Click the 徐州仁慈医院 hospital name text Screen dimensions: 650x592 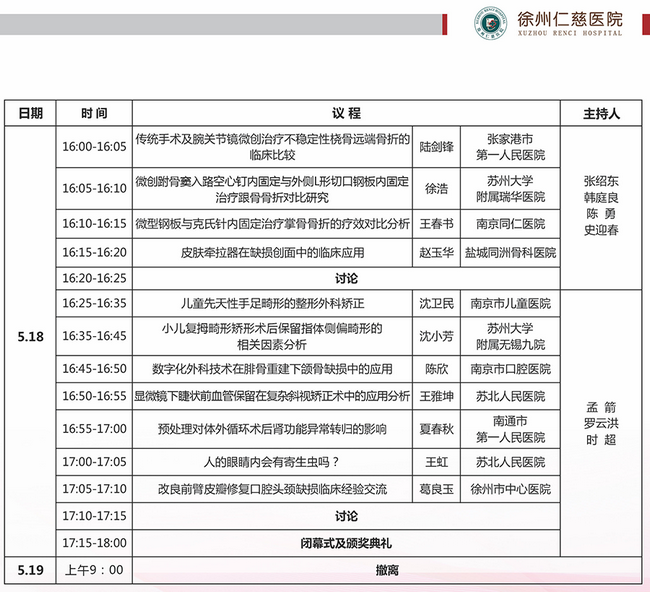[x=568, y=19]
